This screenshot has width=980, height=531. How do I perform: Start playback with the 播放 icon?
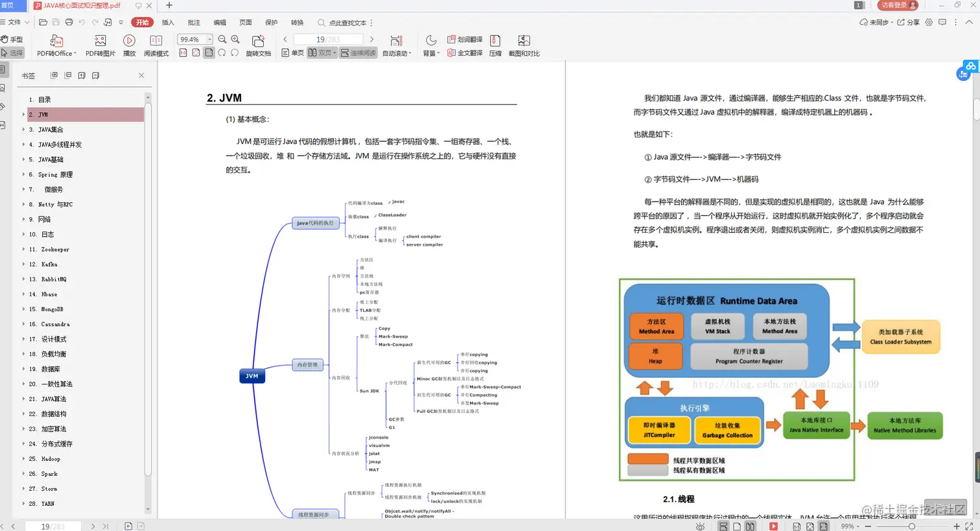(128, 43)
